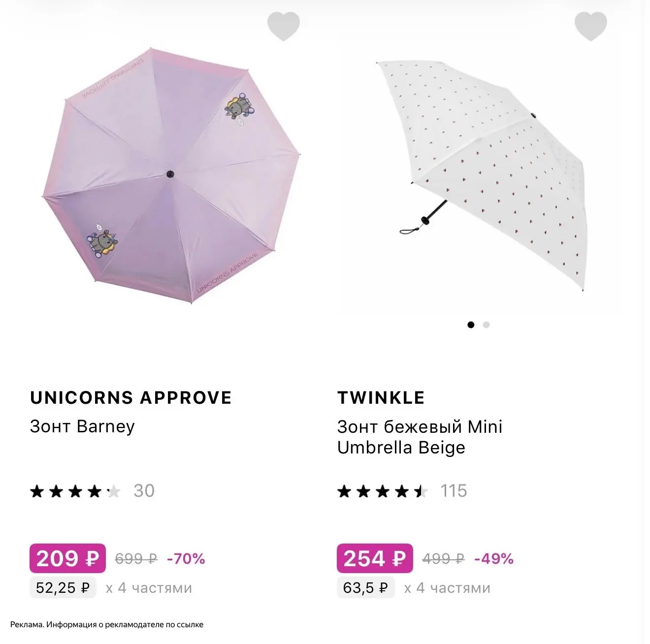Open the 30 reviews count

[144, 491]
